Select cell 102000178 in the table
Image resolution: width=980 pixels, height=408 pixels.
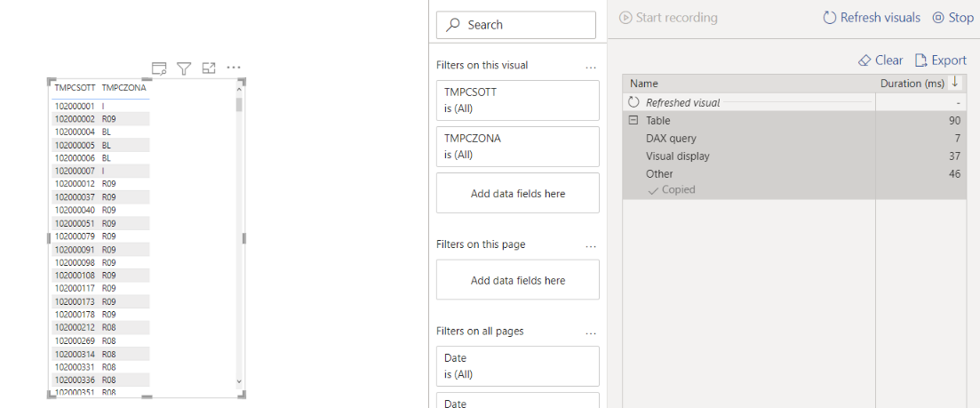coord(75,315)
